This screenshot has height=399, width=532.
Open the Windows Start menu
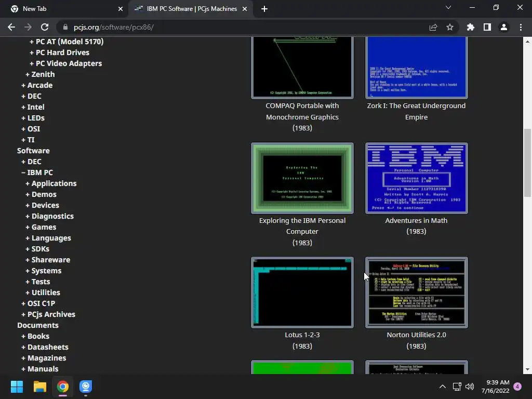point(17,387)
